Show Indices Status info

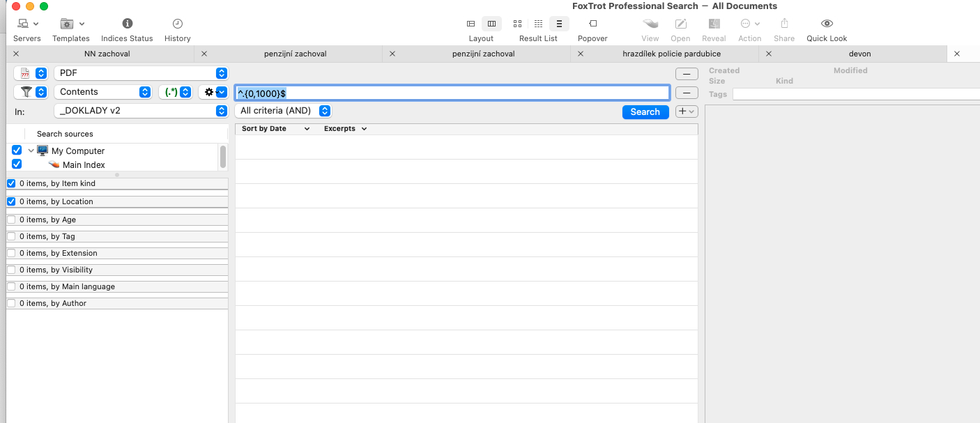[x=127, y=24]
